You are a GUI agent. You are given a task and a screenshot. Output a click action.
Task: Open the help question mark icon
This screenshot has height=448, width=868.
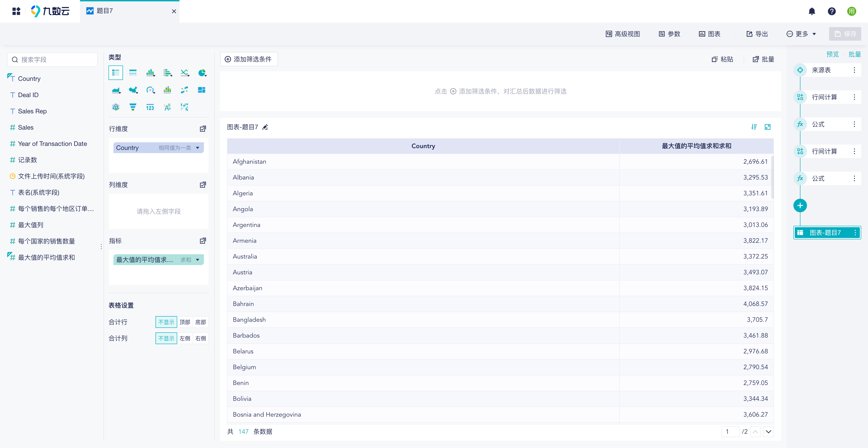(832, 12)
